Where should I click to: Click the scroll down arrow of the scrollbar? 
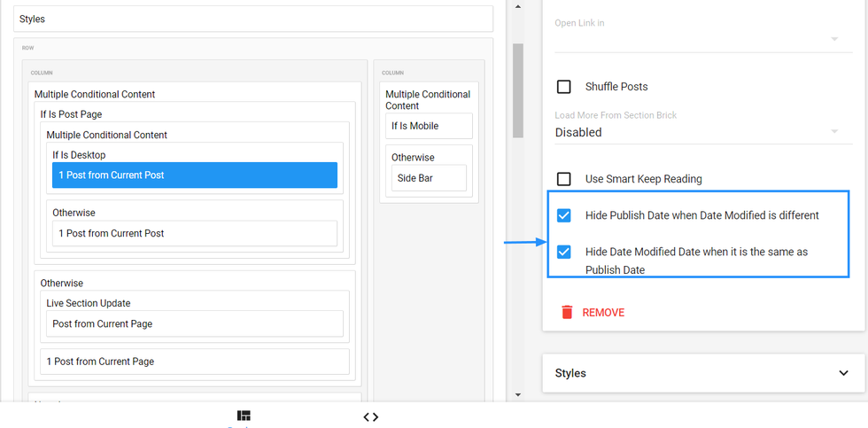(x=518, y=393)
